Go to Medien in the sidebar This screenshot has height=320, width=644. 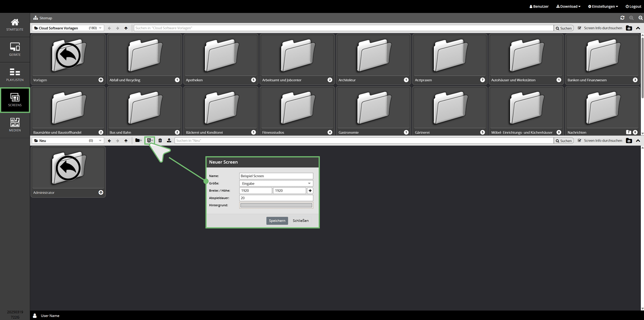point(15,125)
